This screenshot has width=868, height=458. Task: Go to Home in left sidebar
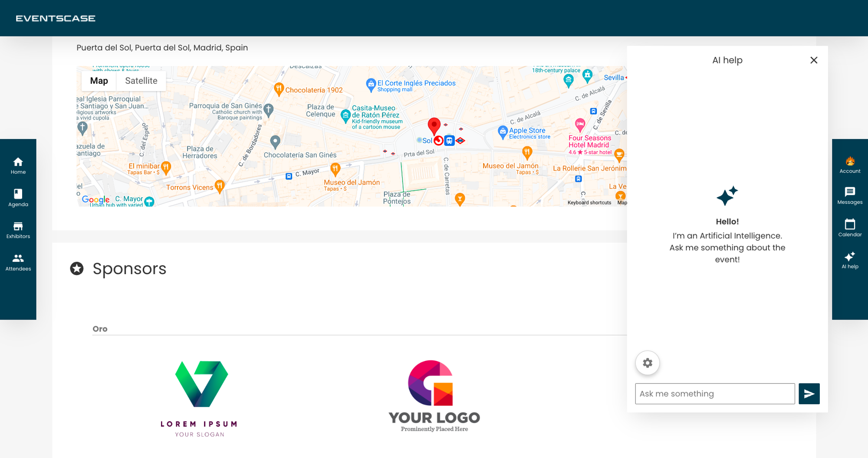18,166
